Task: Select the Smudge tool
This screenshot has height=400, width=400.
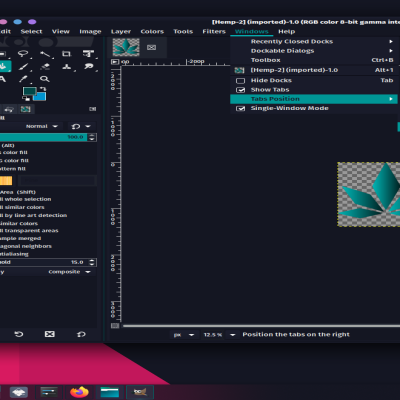Action: pos(88,66)
